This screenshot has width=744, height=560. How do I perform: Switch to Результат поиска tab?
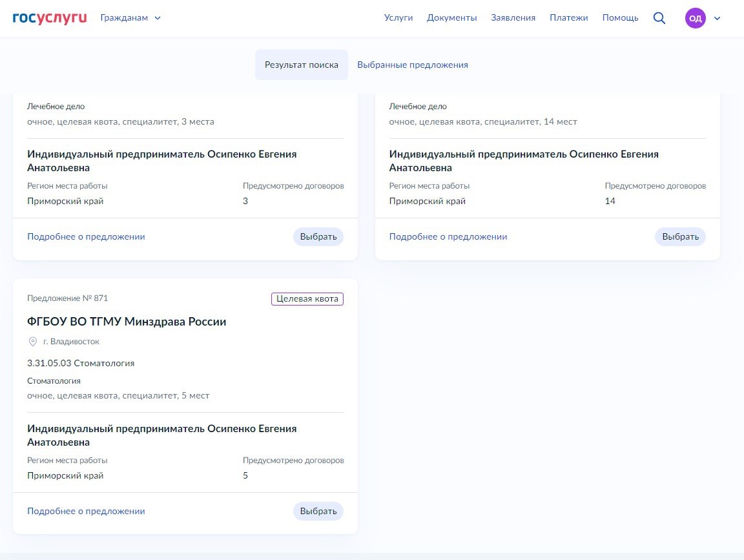[x=302, y=65]
